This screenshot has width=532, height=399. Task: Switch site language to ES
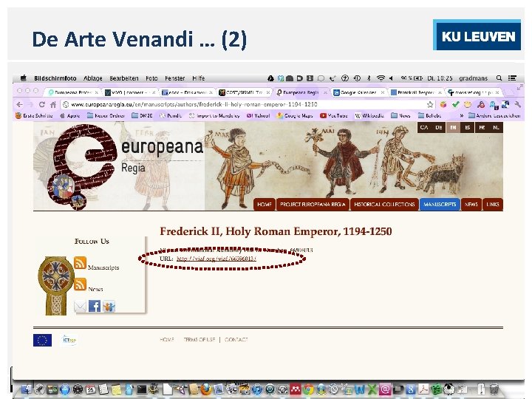[468, 128]
